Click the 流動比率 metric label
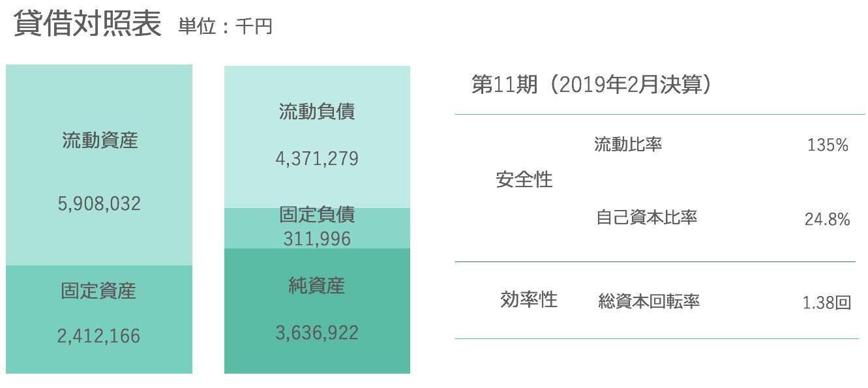Image resolution: width=868 pixels, height=388 pixels. [628, 145]
